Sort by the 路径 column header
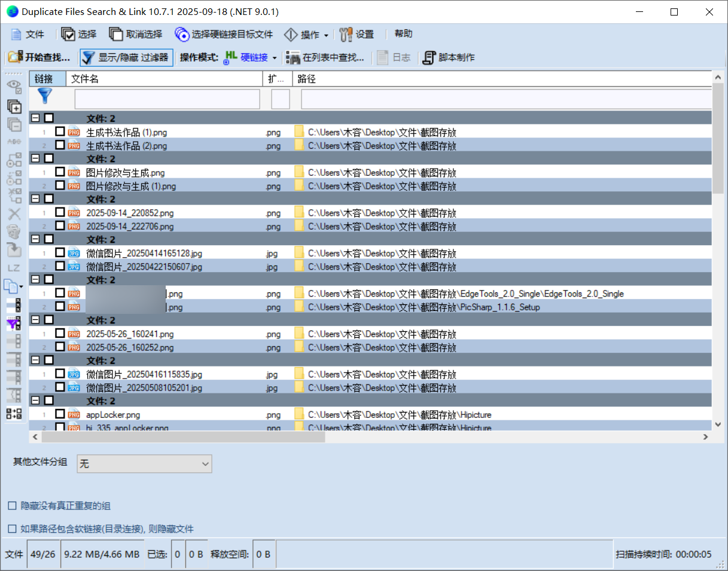The width and height of the screenshot is (728, 571). point(502,78)
